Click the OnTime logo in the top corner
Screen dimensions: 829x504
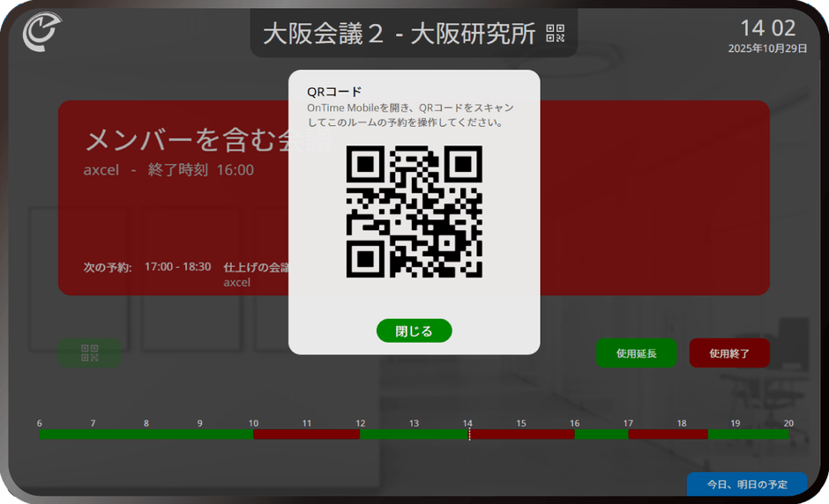pos(41,33)
